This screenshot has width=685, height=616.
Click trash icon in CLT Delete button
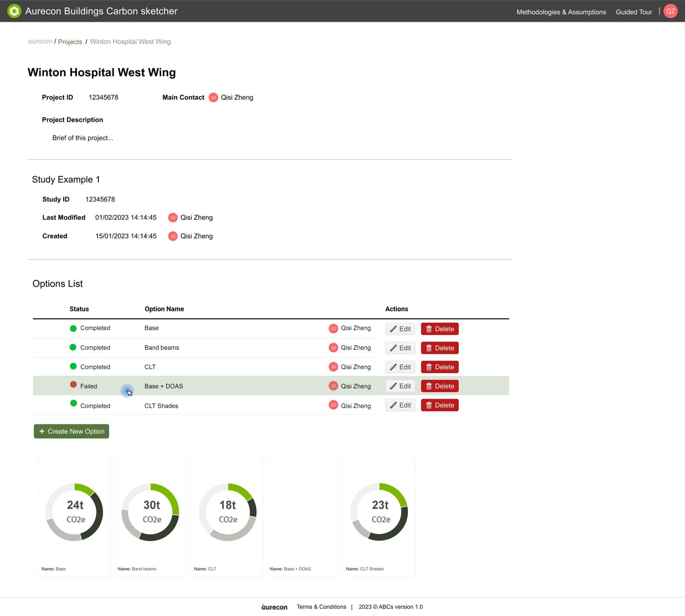pos(429,367)
